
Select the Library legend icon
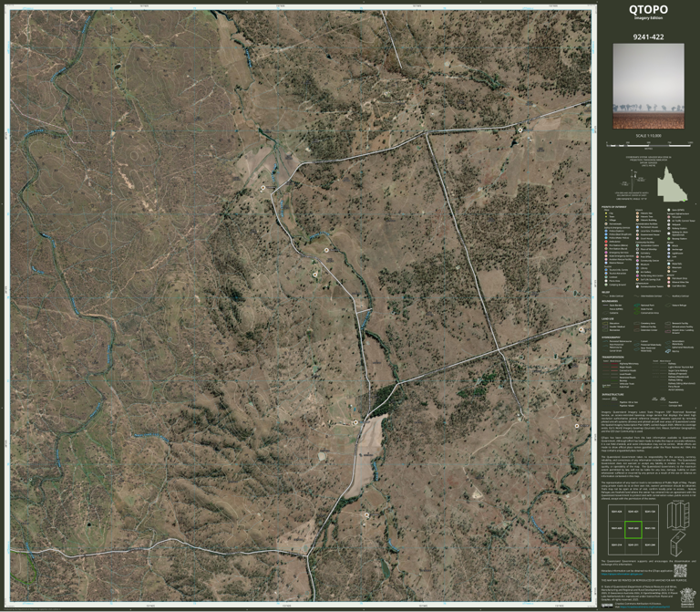pos(637,268)
